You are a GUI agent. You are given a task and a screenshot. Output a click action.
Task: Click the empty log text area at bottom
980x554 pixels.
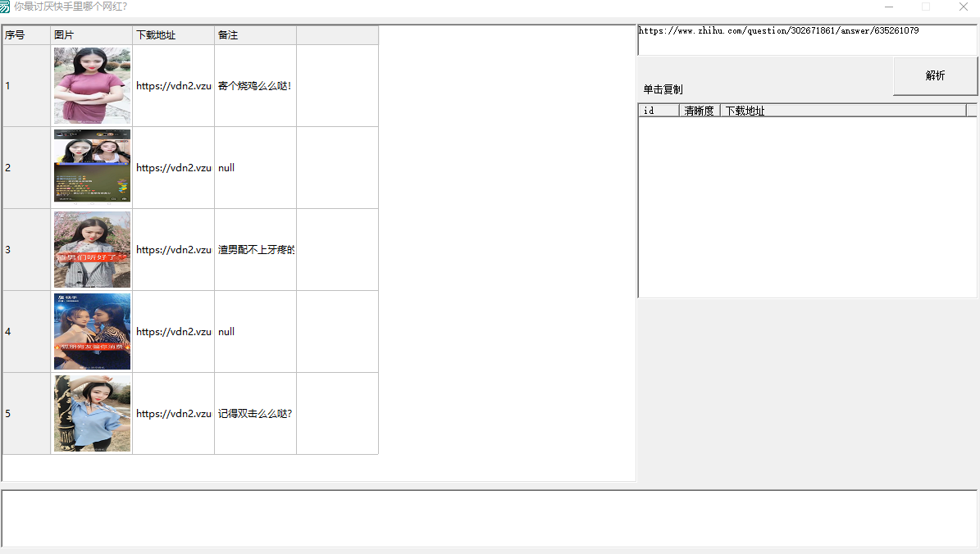pos(490,519)
